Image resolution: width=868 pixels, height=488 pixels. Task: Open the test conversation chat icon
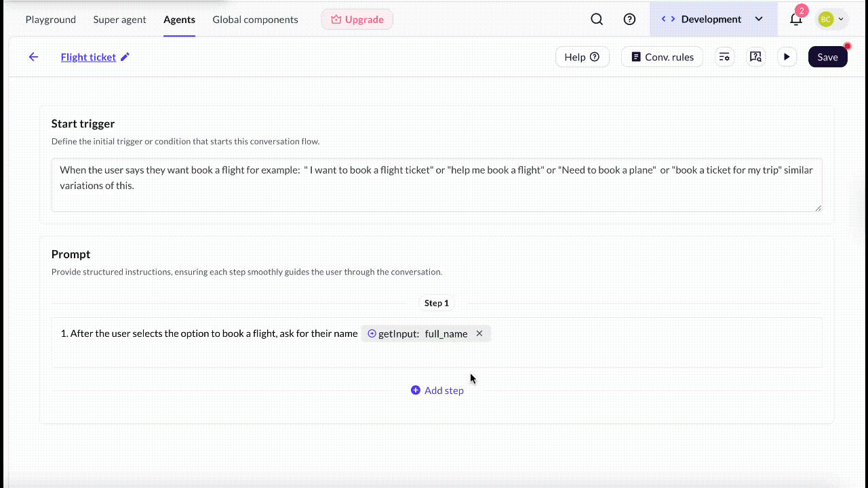click(x=755, y=57)
